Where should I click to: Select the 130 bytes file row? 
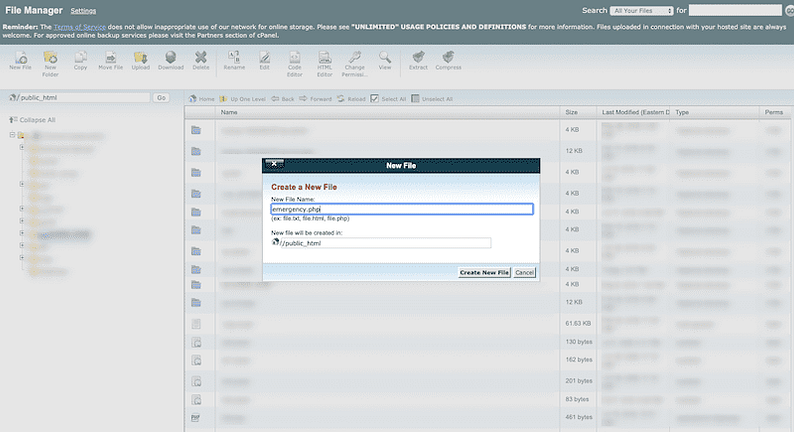point(488,342)
